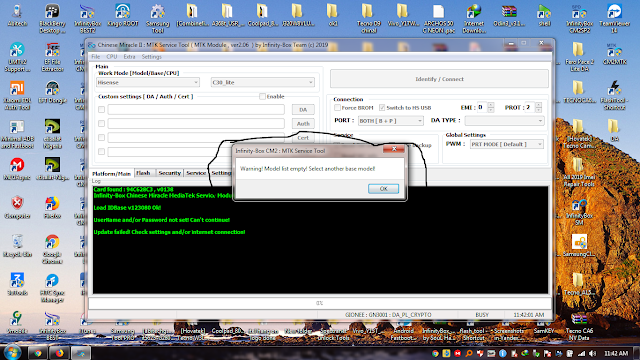Image resolution: width=640 pixels, height=360 pixels.
Task: Close the Infinity-Box CM2 warning dialog
Action: coord(394,149)
